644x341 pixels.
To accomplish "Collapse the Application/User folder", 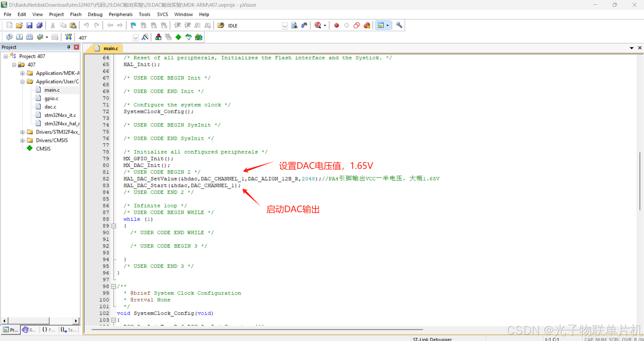I will point(22,81).
